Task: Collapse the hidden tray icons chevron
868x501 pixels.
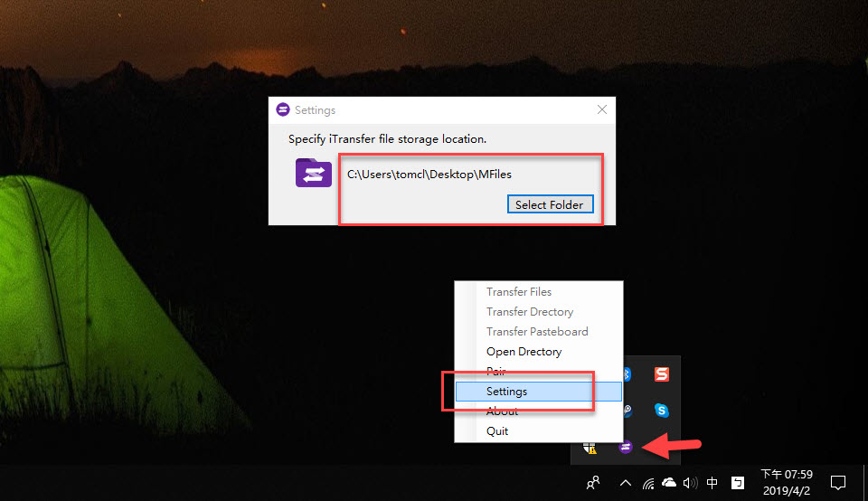Action: pyautogui.click(x=626, y=483)
